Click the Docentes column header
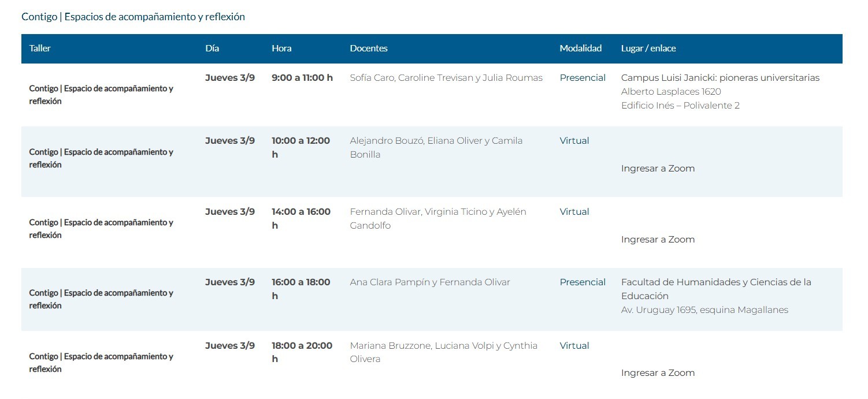 [369, 49]
